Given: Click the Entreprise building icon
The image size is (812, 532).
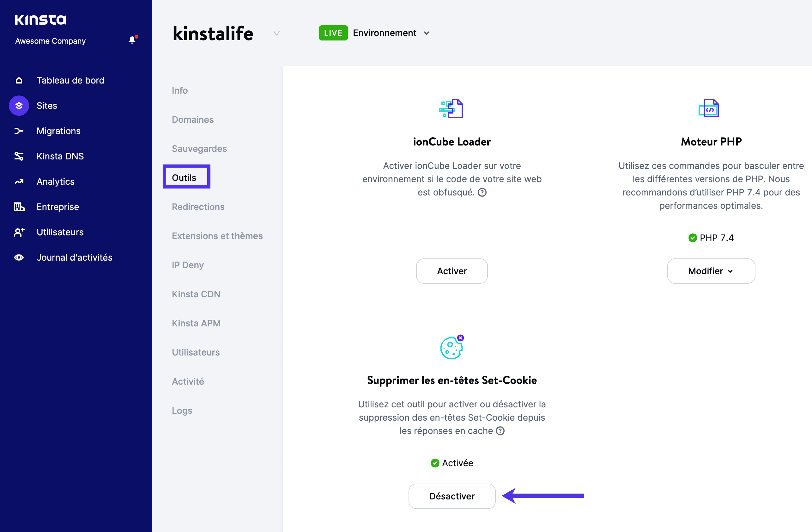Looking at the screenshot, I should 19,207.
